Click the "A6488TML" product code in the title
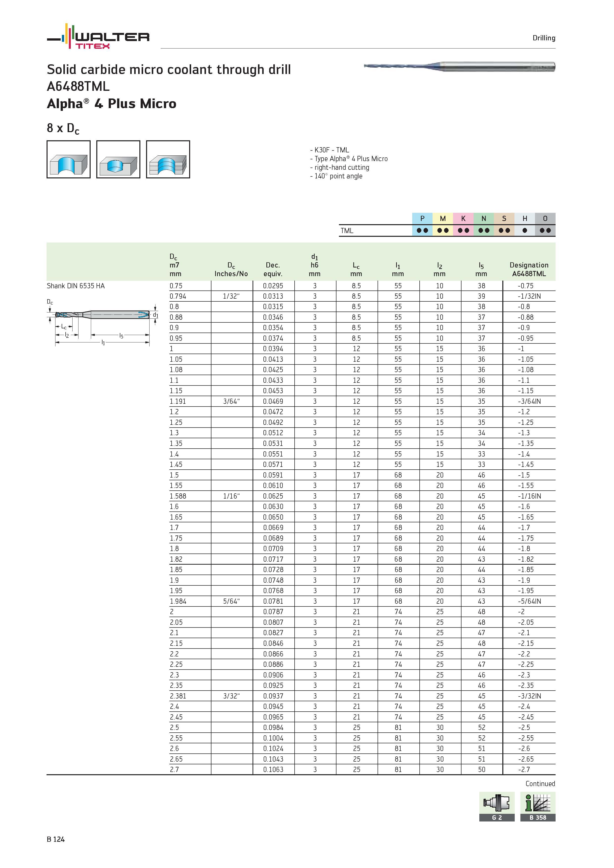Image resolution: width=614 pixels, height=868 pixels. click(x=78, y=87)
